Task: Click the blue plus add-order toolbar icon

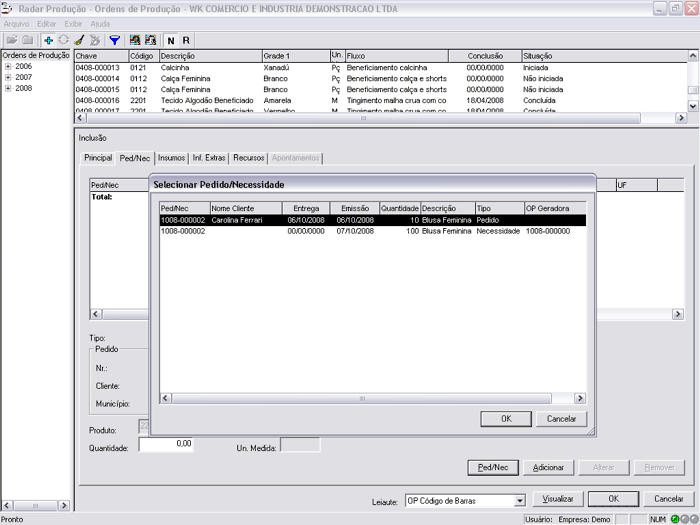Action: click(x=48, y=40)
